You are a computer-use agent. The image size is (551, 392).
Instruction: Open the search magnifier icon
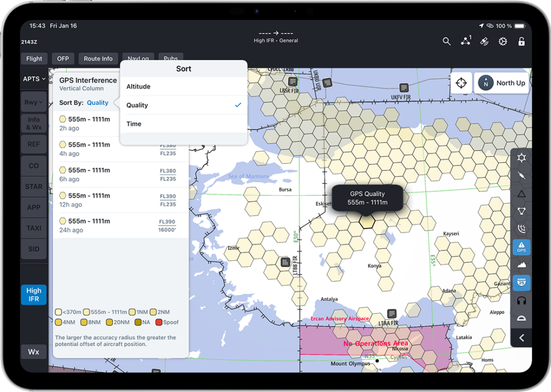[x=446, y=41]
